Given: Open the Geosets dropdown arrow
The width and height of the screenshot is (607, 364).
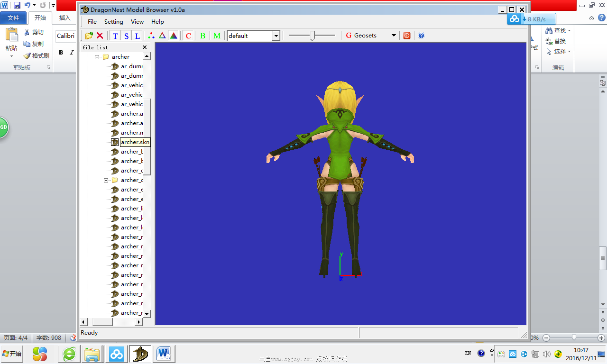Looking at the screenshot, I should 394,36.
